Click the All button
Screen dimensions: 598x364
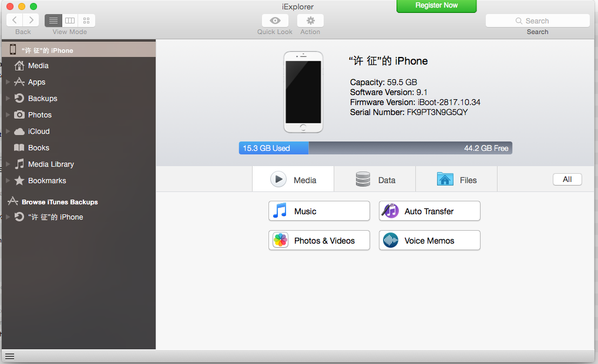tap(567, 180)
